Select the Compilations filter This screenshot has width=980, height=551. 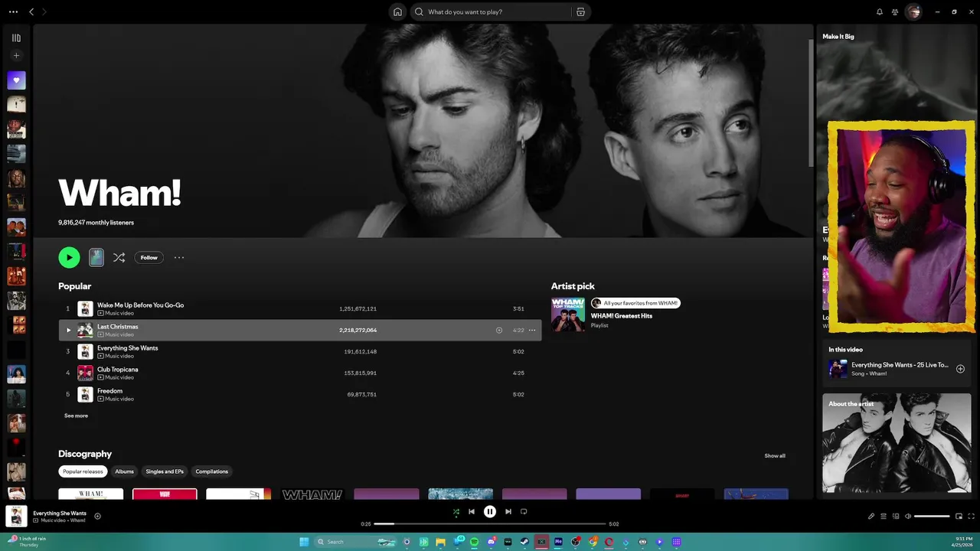[x=212, y=471]
